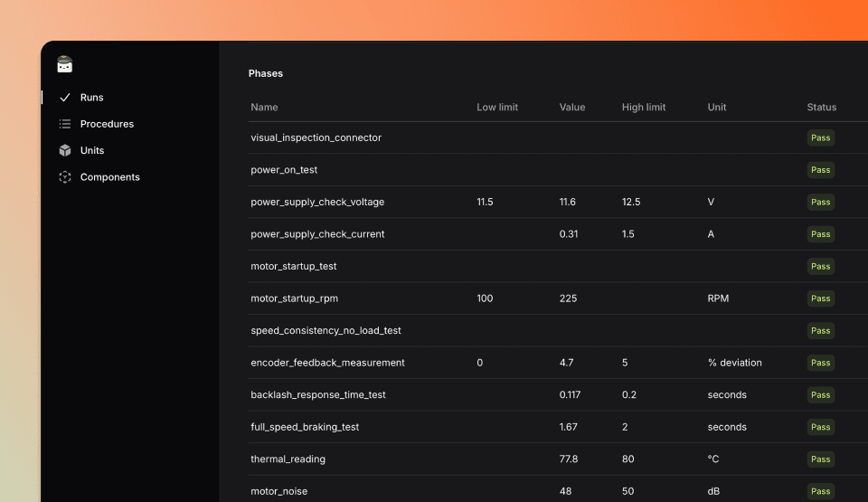
Task: Click the 80 high limit for thermal_reading
Action: tap(627, 459)
